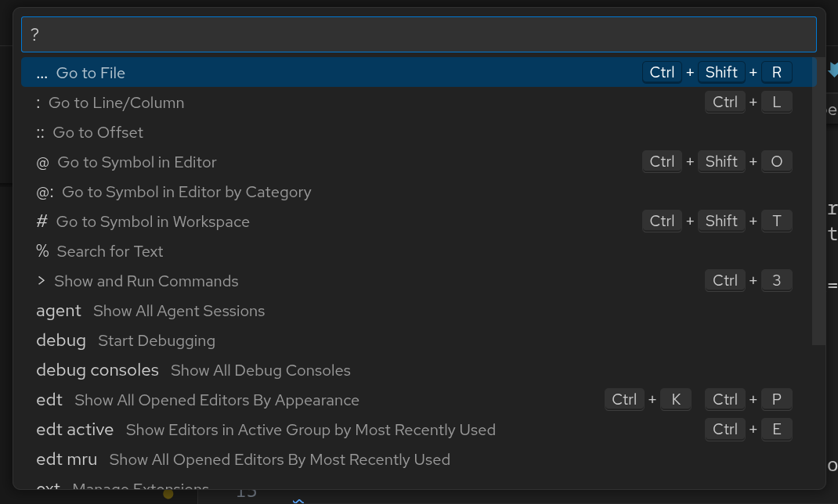Image resolution: width=838 pixels, height=504 pixels.
Task: Open Show All Debug Consoles
Action: click(x=260, y=370)
